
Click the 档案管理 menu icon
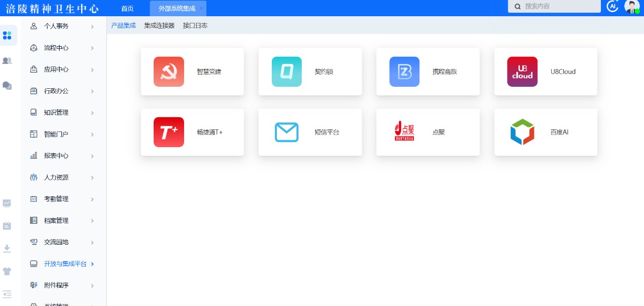point(34,221)
